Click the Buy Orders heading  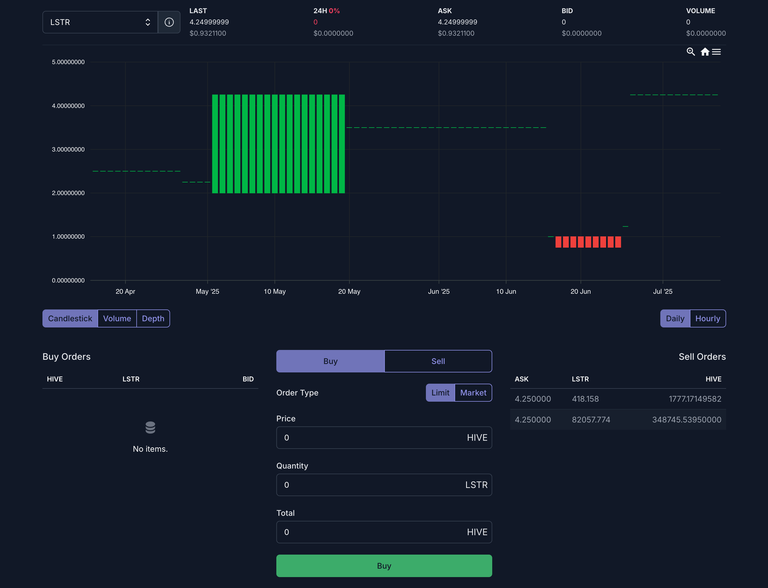[67, 357]
